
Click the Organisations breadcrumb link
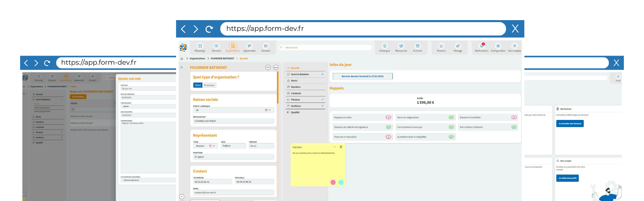tap(197, 59)
